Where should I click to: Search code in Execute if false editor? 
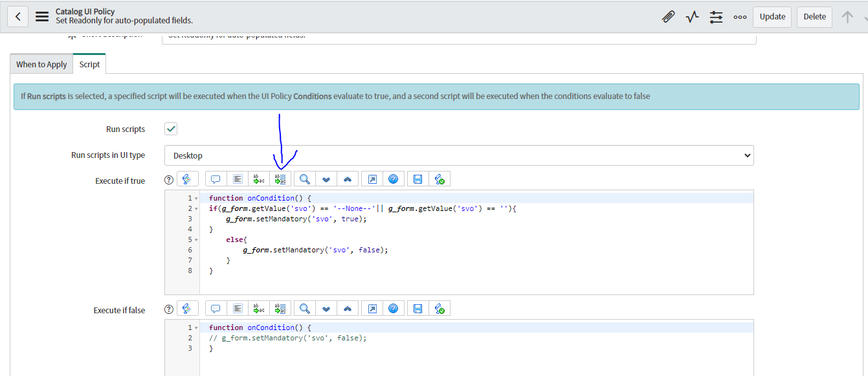305,309
